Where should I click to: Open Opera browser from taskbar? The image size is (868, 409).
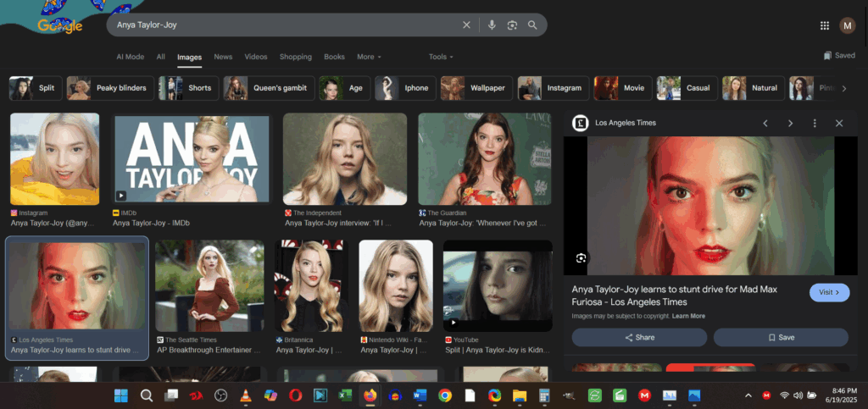tap(295, 395)
